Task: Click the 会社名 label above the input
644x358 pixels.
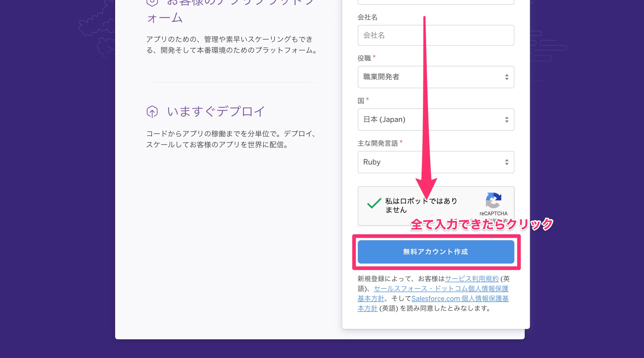Action: tap(368, 17)
